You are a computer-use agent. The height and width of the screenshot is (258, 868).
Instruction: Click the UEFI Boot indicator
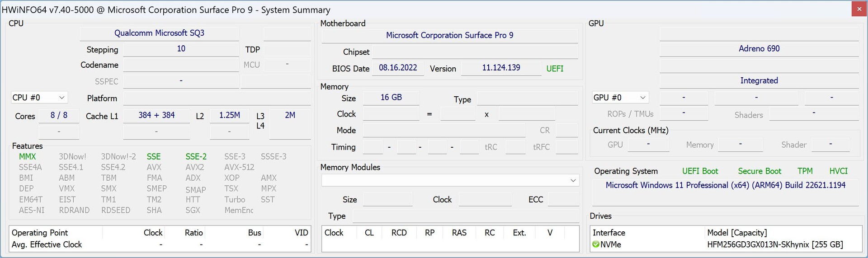(x=700, y=171)
